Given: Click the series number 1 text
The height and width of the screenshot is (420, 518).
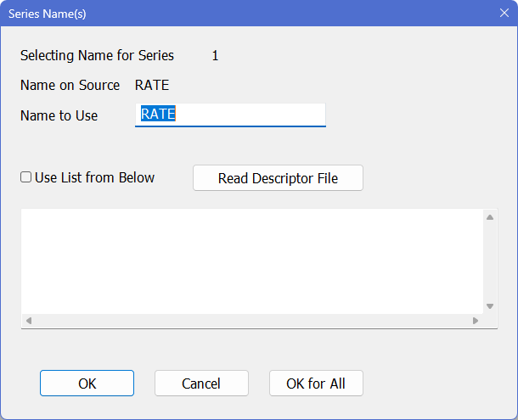Looking at the screenshot, I should (x=215, y=56).
